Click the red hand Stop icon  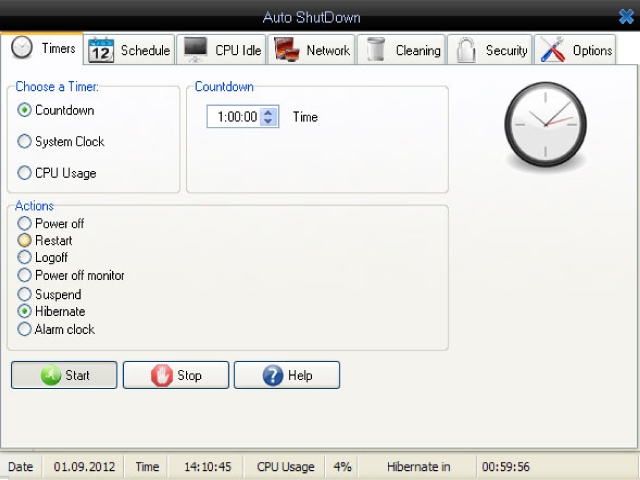[x=162, y=375]
